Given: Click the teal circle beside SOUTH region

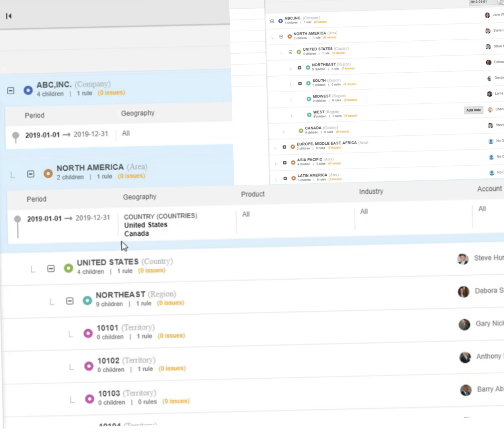Looking at the screenshot, I should pyautogui.click(x=308, y=83).
